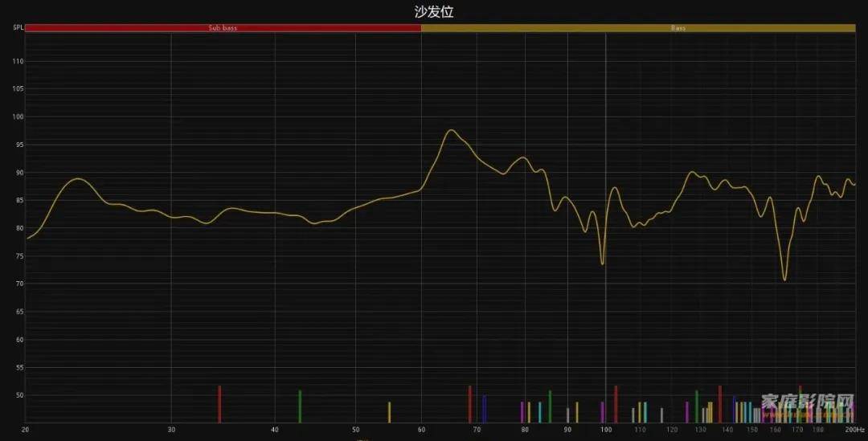Click the red mode marker near 102 Hz
Image resolution: width=868 pixels, height=441 pixels.
616,404
